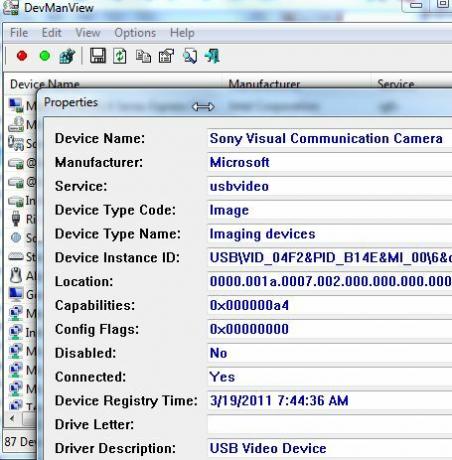Click the green Enable Selected Devices icon
This screenshot has width=452, height=460.
(x=45, y=56)
